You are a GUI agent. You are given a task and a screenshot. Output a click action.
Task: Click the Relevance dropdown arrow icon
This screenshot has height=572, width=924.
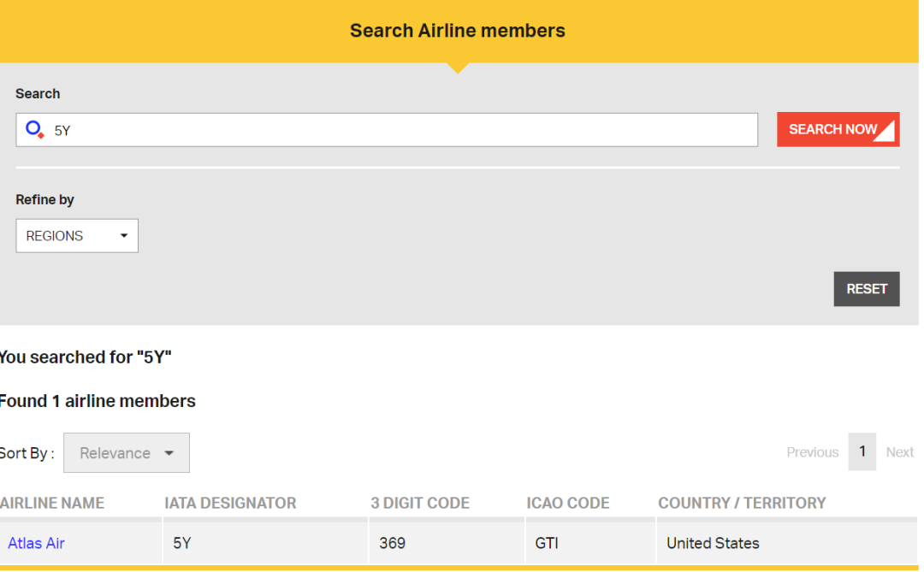169,453
